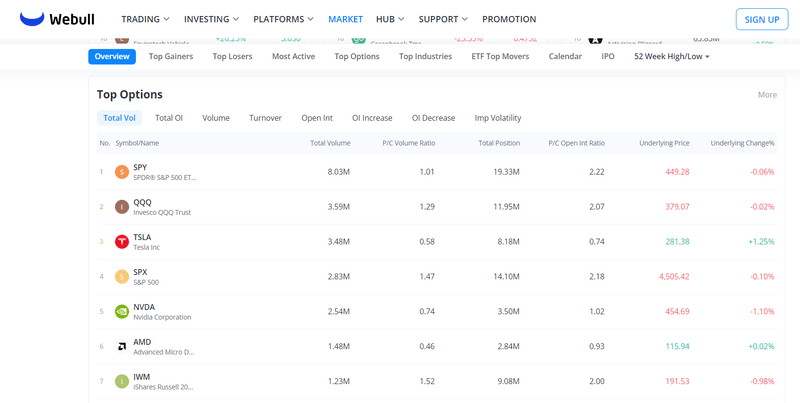
Task: Switch to the Top Options tab
Action: point(357,57)
